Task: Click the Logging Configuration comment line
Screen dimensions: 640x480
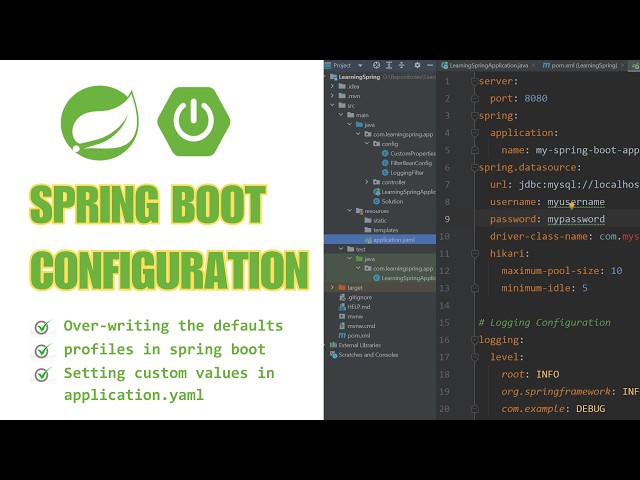Action: (x=544, y=322)
